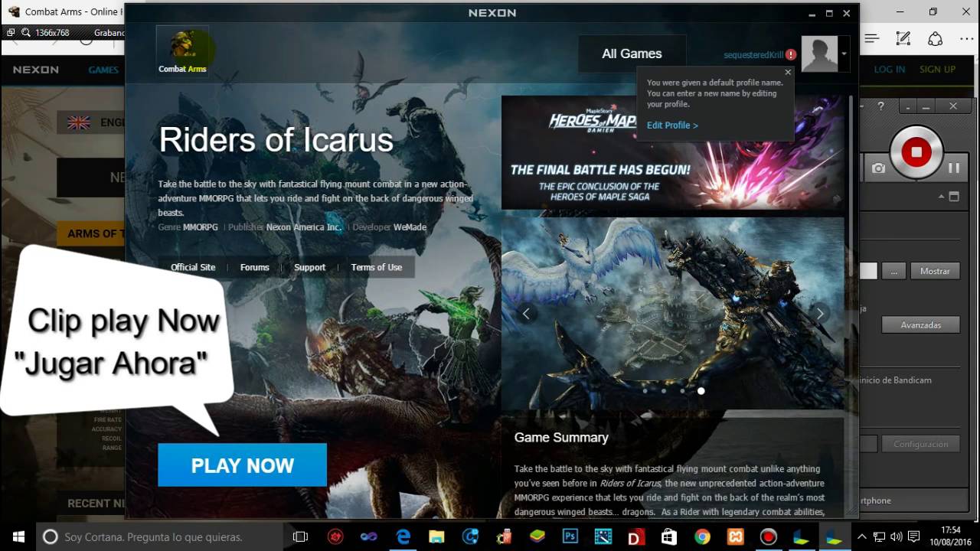Click the big PLAY NOW button
The image size is (980, 551).
tap(242, 465)
